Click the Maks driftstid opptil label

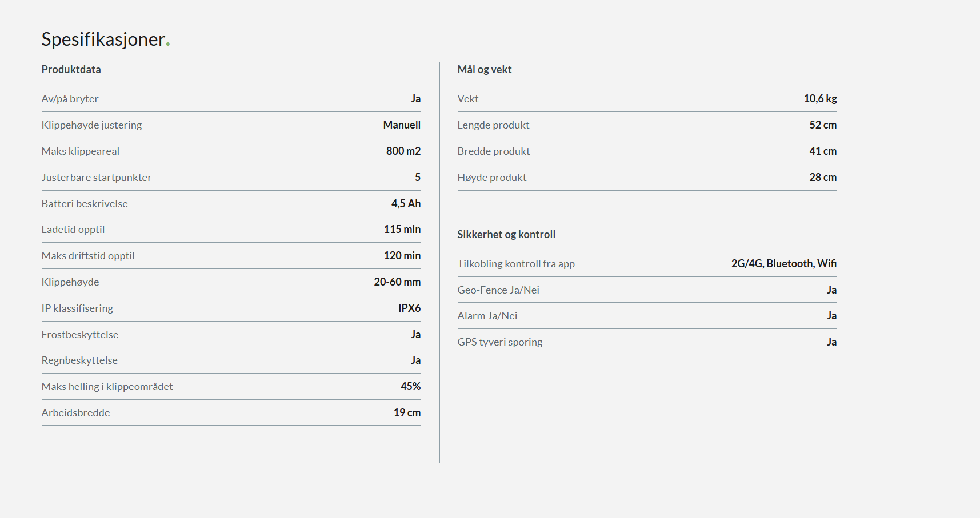88,256
